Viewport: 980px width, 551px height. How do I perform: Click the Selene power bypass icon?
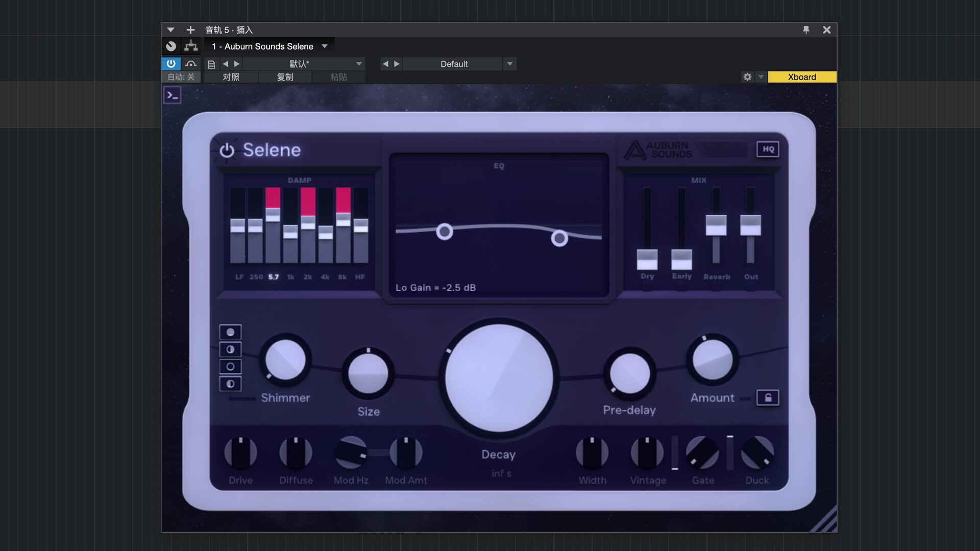coord(227,151)
